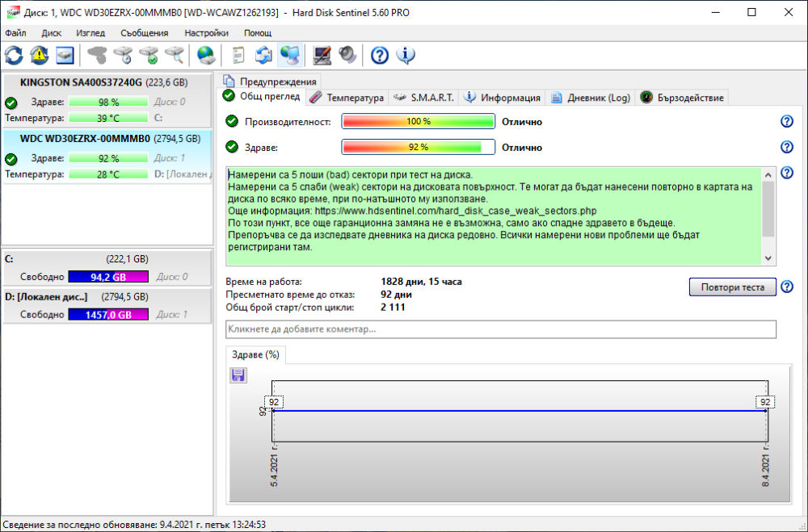808x532 pixels.
Task: Click the status text scrollbar down arrow
Action: pyautogui.click(x=768, y=258)
